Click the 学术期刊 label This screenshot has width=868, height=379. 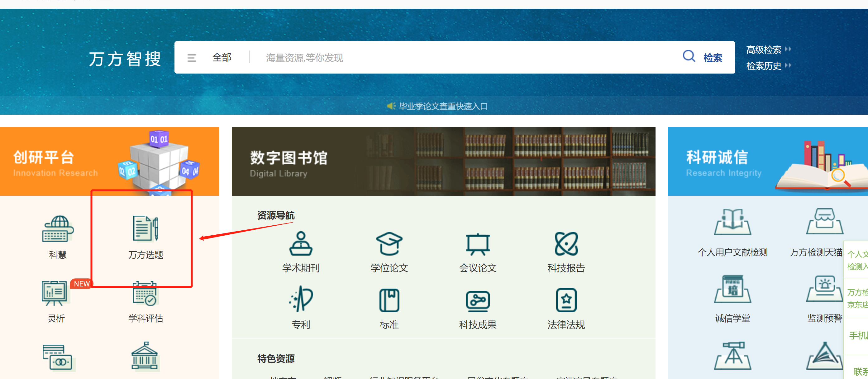tap(301, 268)
